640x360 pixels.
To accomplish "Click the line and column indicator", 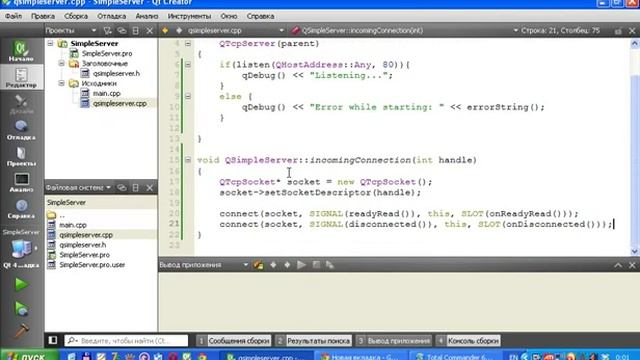I will (x=560, y=31).
